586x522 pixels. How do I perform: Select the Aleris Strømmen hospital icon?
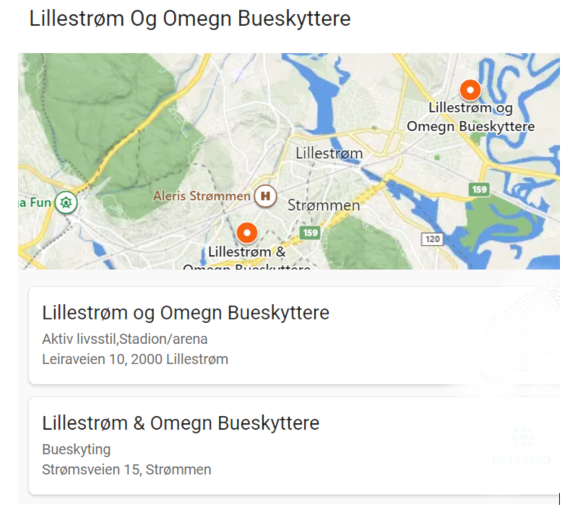coord(265,196)
